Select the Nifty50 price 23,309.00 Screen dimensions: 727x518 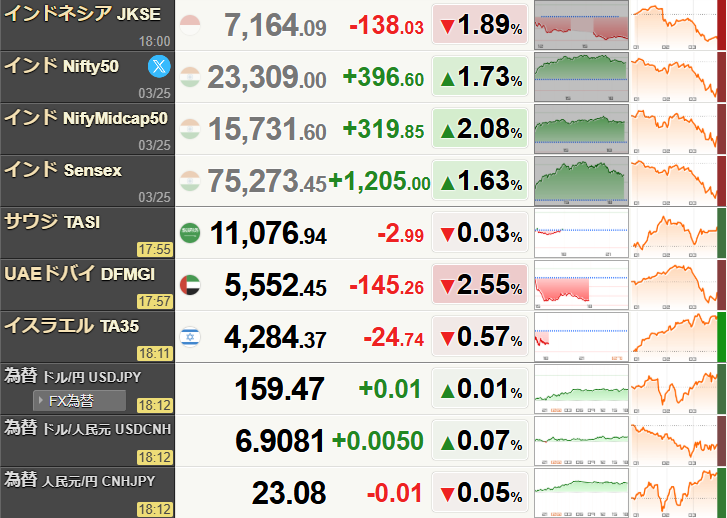267,77
